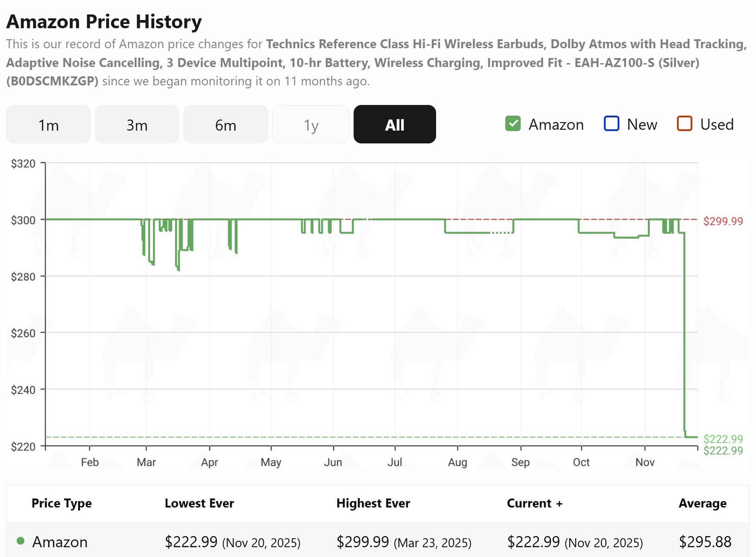Click the Lowest Ever column header

[199, 504]
